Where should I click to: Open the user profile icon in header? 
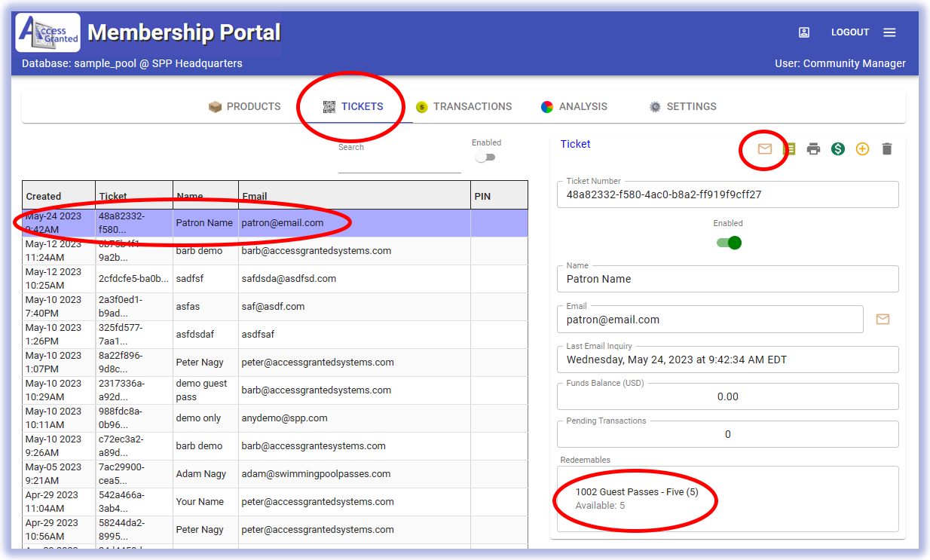[x=804, y=32]
